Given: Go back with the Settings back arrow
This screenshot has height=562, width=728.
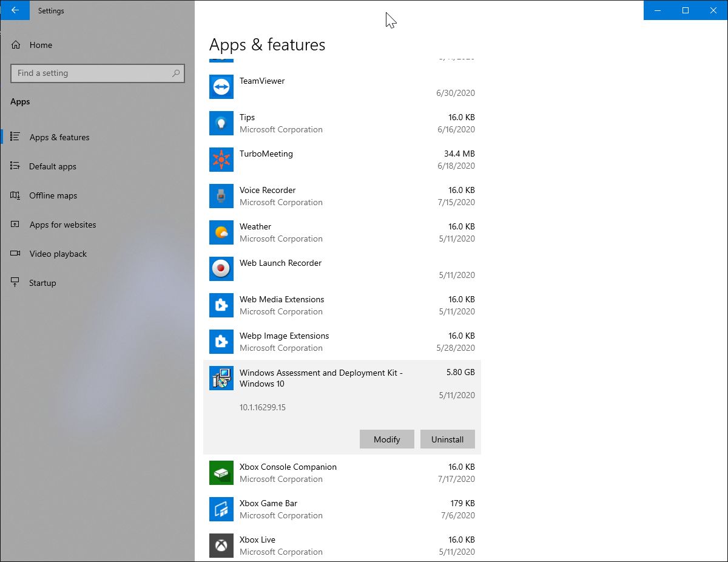Looking at the screenshot, I should (15, 10).
